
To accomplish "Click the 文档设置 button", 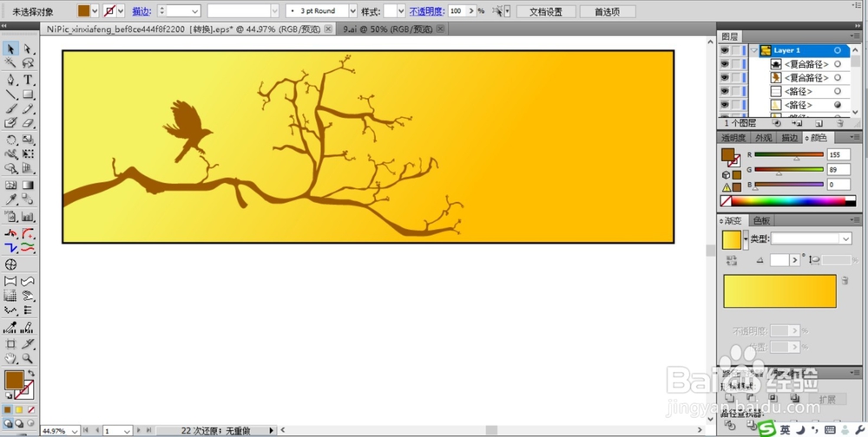I will pyautogui.click(x=546, y=11).
